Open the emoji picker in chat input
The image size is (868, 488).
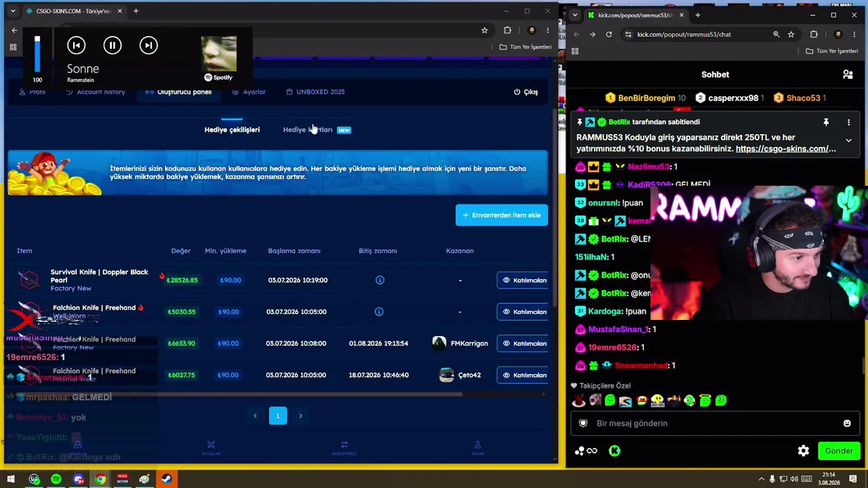(847, 424)
